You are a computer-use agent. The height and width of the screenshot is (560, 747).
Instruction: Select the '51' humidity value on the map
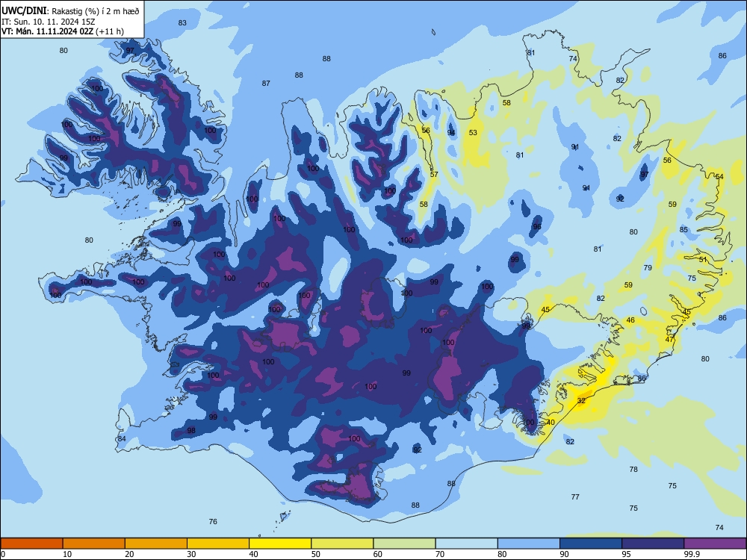[703, 260]
